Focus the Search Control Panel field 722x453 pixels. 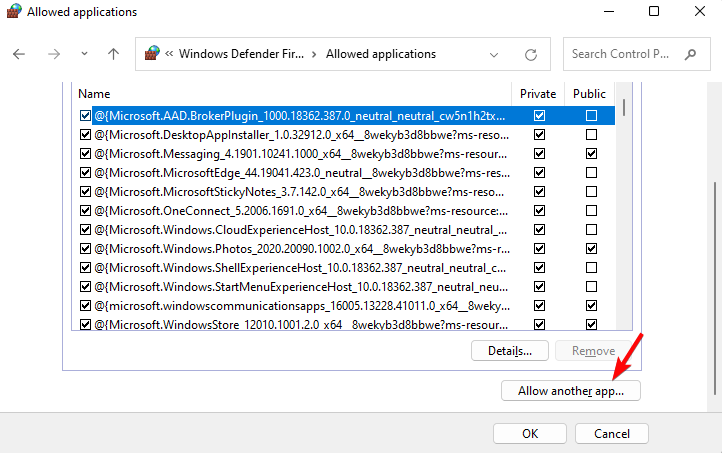pyautogui.click(x=636, y=54)
